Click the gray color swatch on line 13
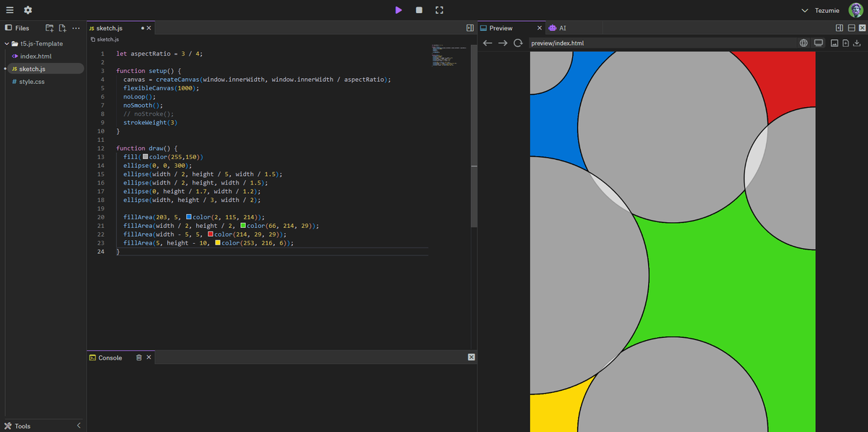 [x=145, y=156]
